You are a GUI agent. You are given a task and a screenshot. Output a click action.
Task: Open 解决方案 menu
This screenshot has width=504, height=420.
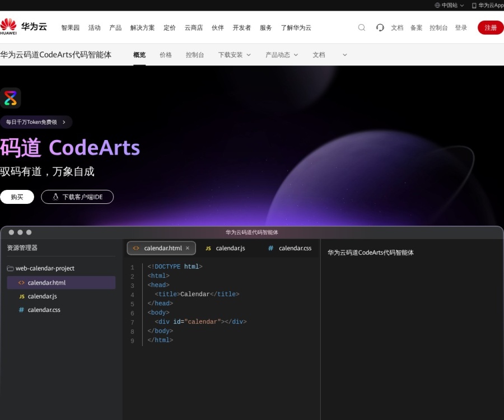[x=142, y=27]
